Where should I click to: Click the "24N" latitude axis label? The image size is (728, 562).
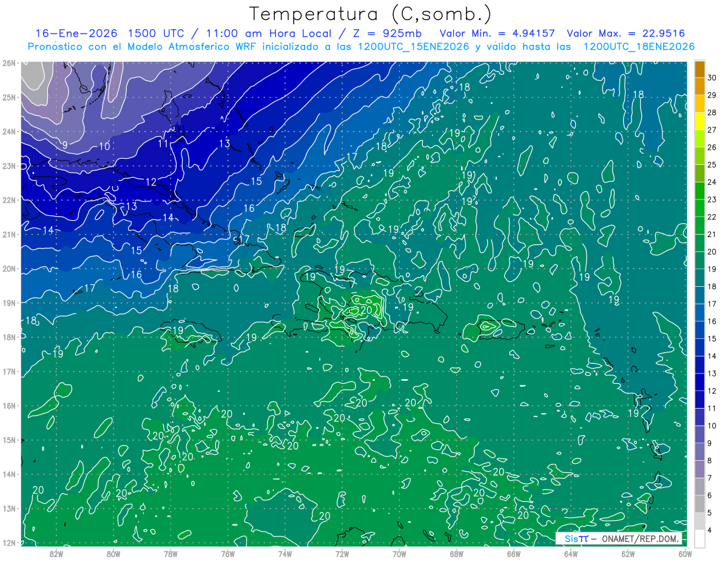point(9,131)
